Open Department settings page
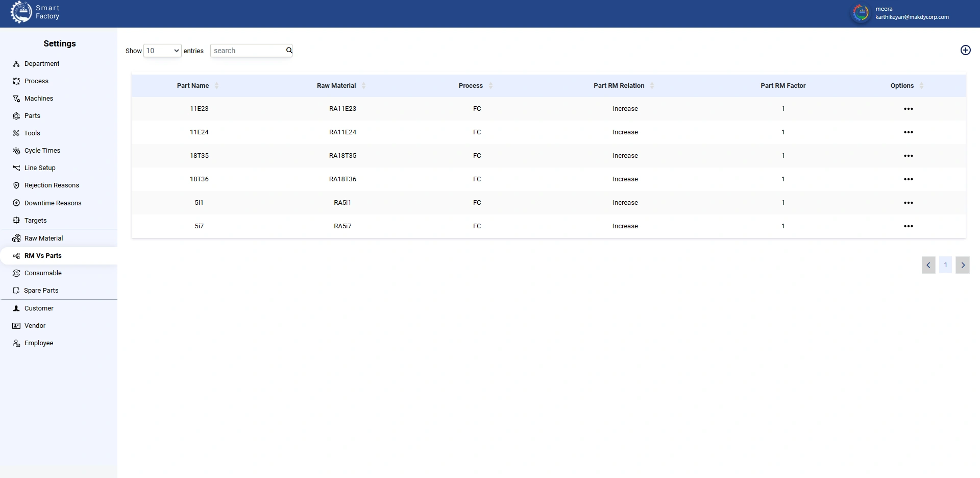 42,64
